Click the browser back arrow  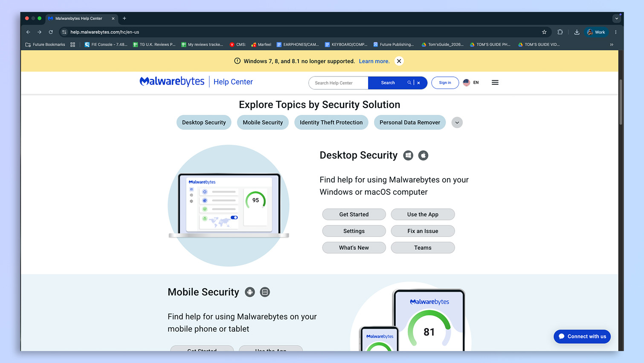click(28, 32)
